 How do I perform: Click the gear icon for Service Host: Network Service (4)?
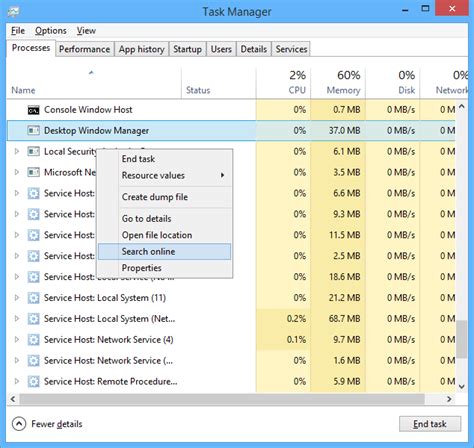tap(33, 340)
